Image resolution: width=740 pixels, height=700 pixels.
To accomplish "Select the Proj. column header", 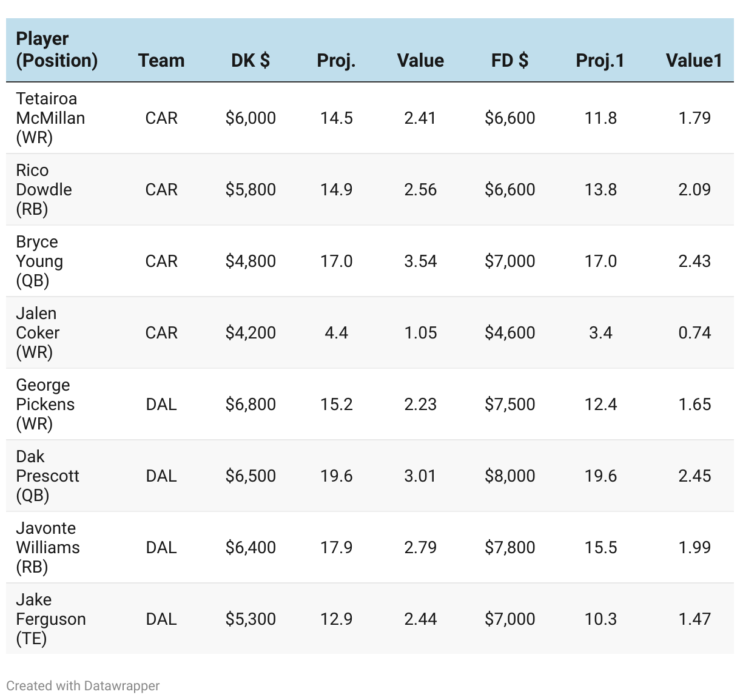I will [x=336, y=61].
